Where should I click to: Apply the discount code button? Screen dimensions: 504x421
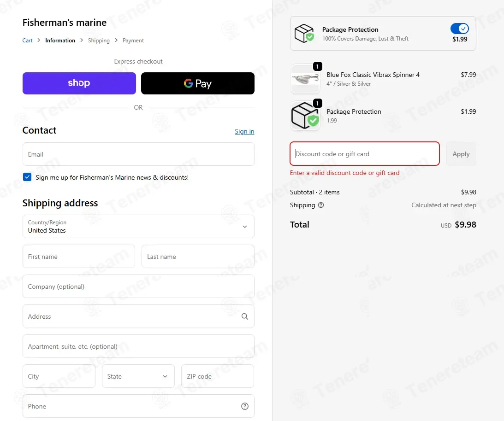click(x=461, y=154)
